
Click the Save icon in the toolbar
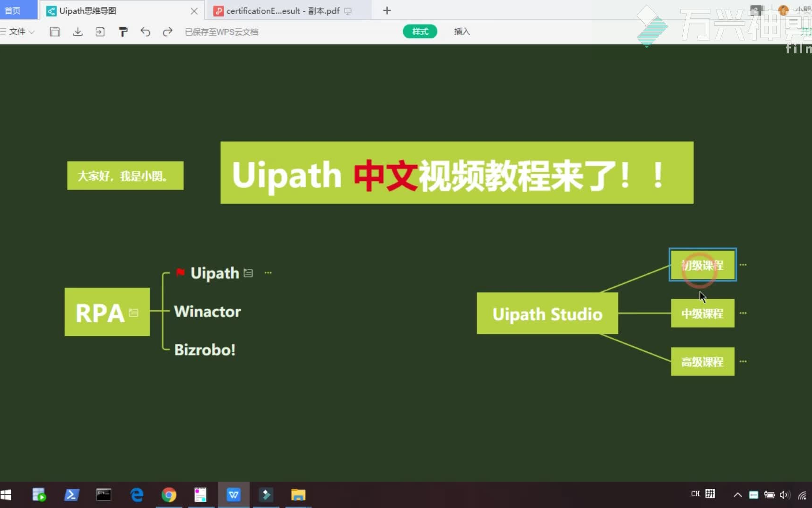(55, 32)
